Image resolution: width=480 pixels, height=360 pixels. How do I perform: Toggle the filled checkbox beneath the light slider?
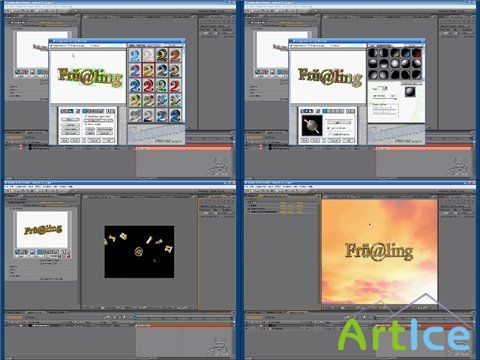pyautogui.click(x=329, y=128)
